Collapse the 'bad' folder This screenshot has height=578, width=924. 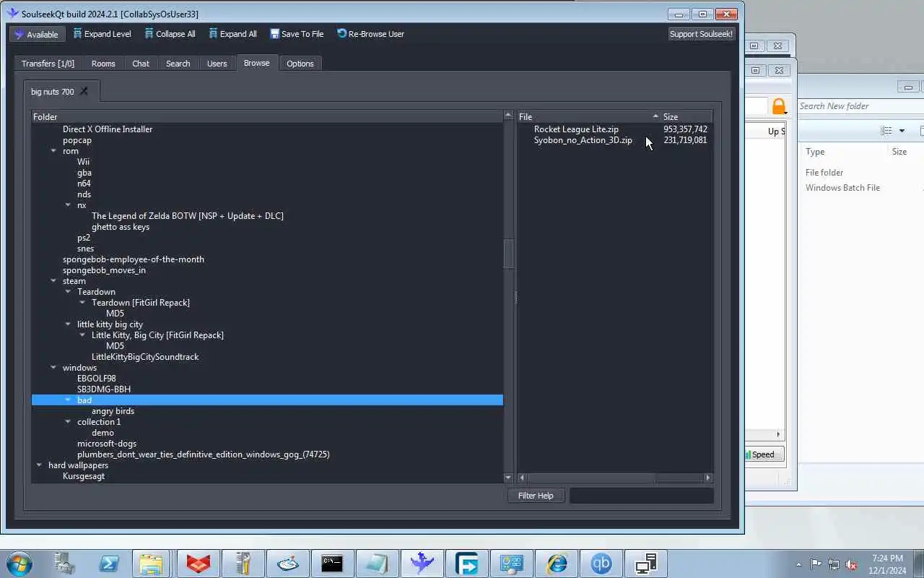click(68, 400)
